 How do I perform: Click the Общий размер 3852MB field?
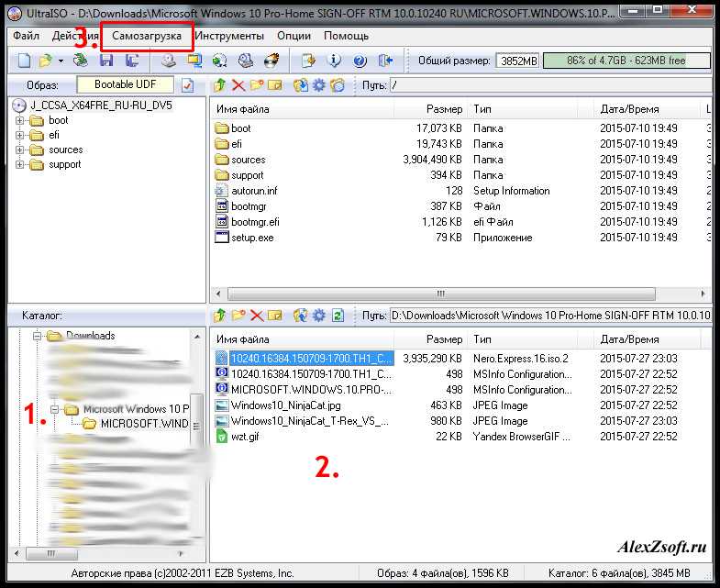[518, 61]
